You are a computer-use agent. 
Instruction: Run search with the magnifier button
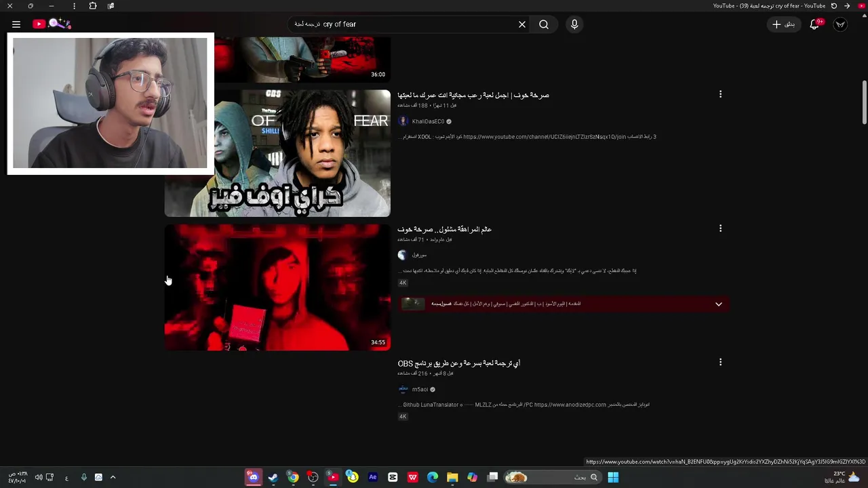544,24
